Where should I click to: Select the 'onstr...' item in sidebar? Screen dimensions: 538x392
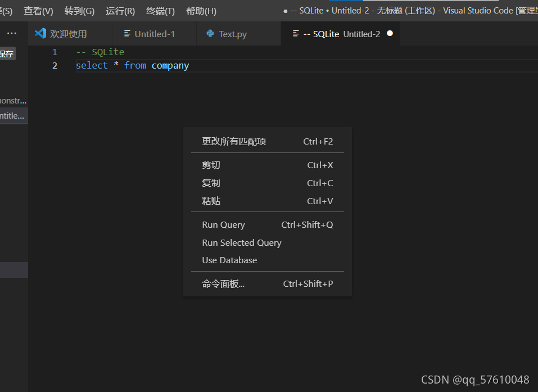coord(13,101)
